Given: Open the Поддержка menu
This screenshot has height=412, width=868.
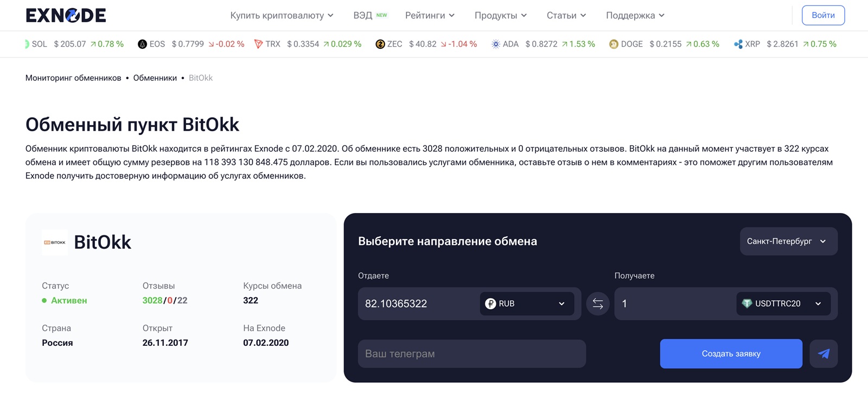Looking at the screenshot, I should (635, 15).
